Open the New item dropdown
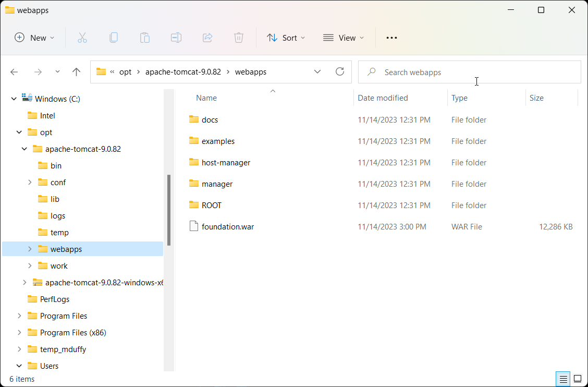Viewport: 588px width, 387px height. (x=34, y=38)
